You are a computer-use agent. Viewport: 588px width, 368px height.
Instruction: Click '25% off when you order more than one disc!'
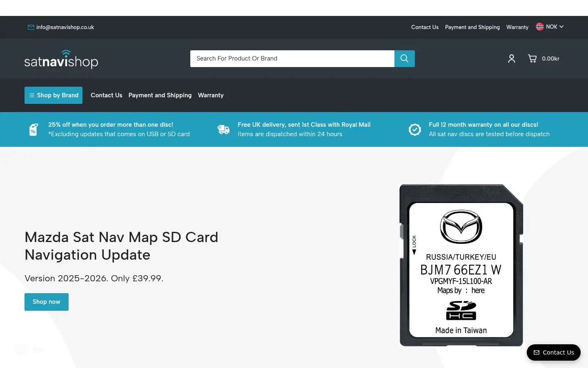[111, 125]
